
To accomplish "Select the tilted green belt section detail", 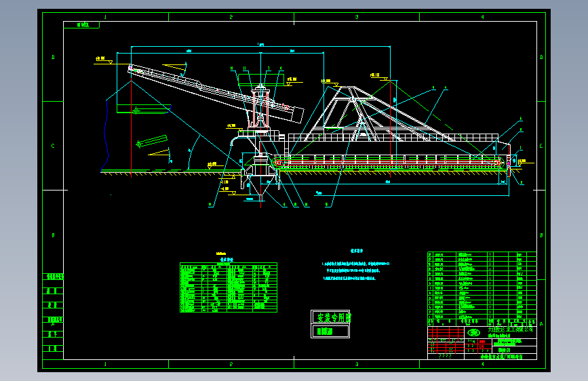I will 151,141.
